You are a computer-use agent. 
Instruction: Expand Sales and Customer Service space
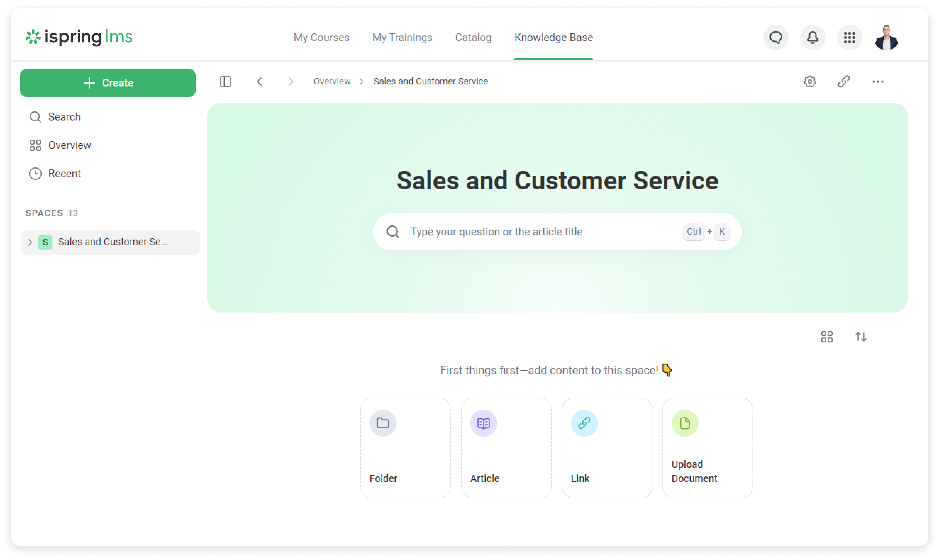30,242
